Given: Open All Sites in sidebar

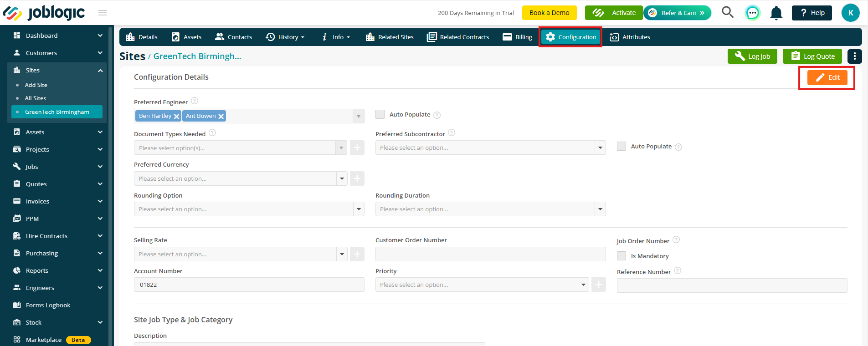Looking at the screenshot, I should click(36, 98).
